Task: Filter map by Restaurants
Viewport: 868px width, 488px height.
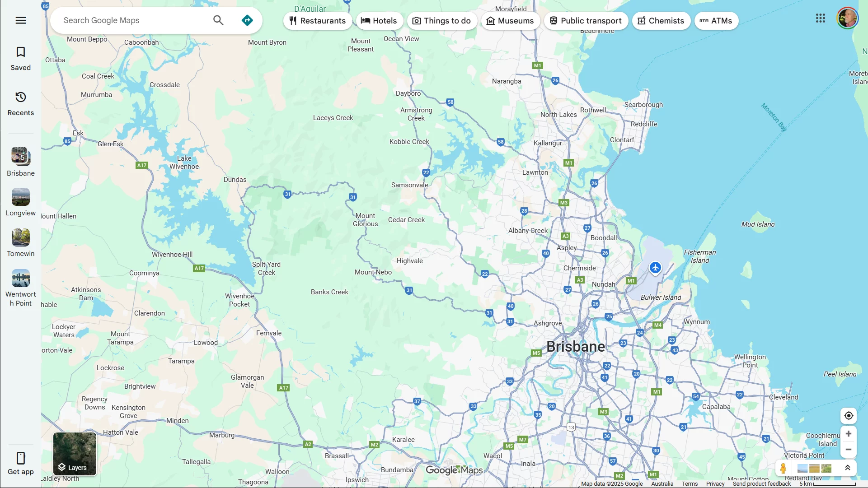Action: pyautogui.click(x=318, y=21)
